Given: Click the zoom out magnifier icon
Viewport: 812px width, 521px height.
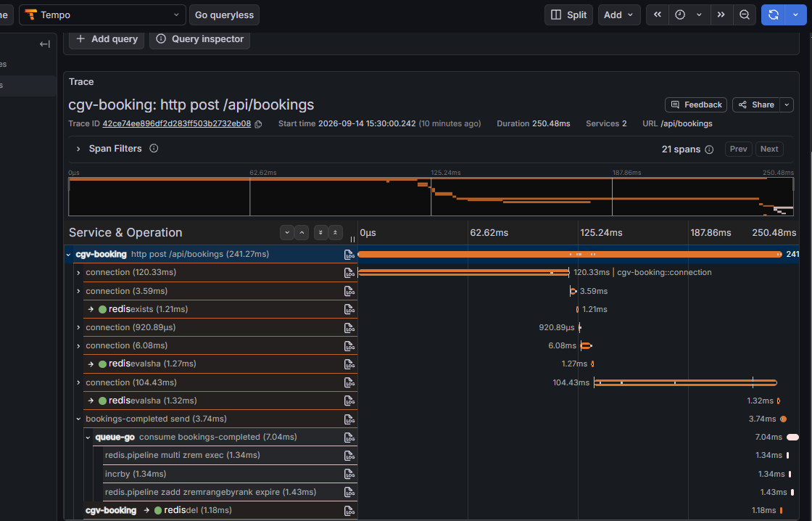Looking at the screenshot, I should [x=745, y=15].
